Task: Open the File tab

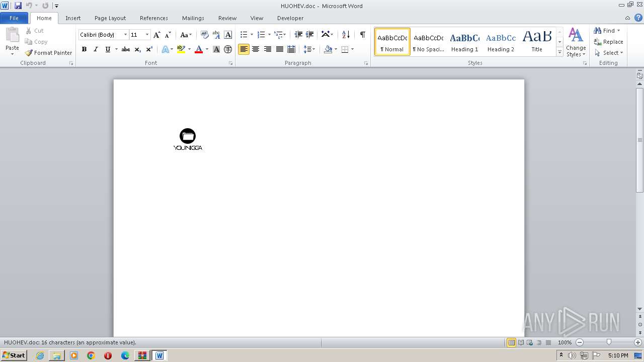Action: coord(14,18)
